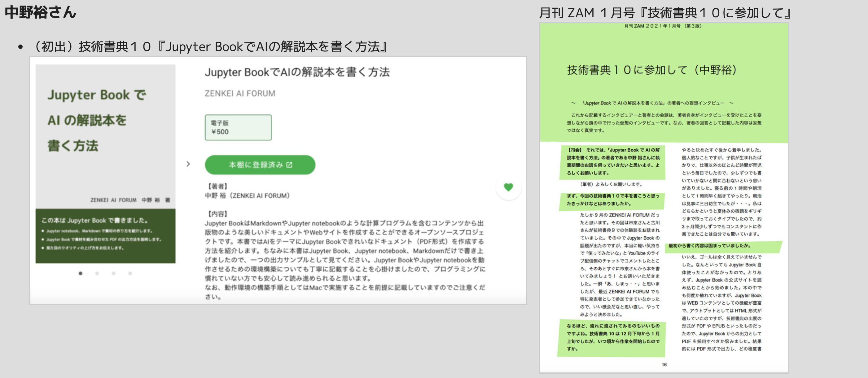Click highlighted question 最初から書く内容は固まっていましたか

click(x=709, y=246)
